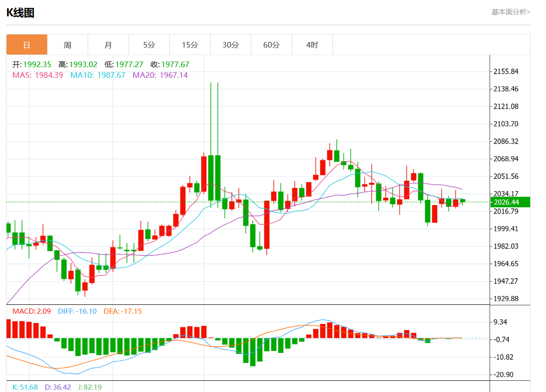Switch to the 周 weekly tab
The width and height of the screenshot is (546, 392).
coord(68,45)
